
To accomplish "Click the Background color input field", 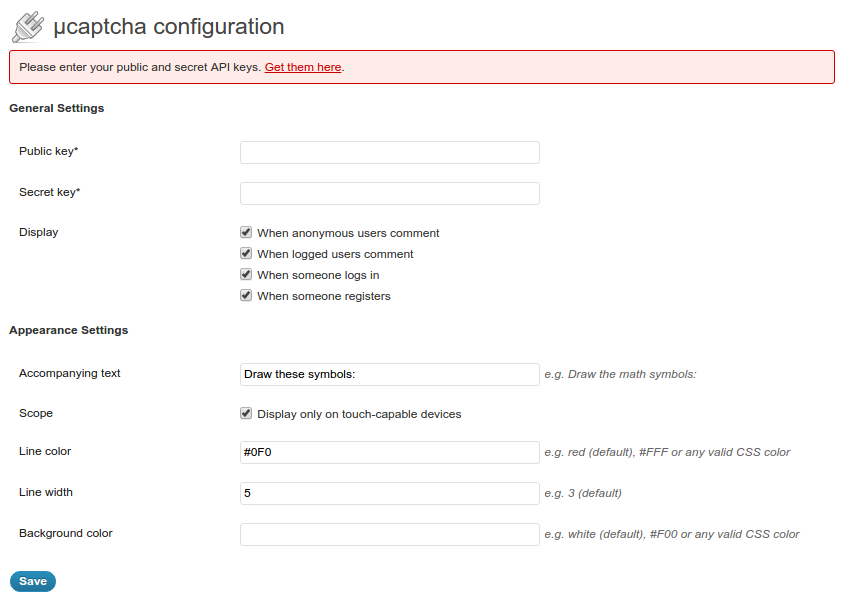I will [x=390, y=534].
